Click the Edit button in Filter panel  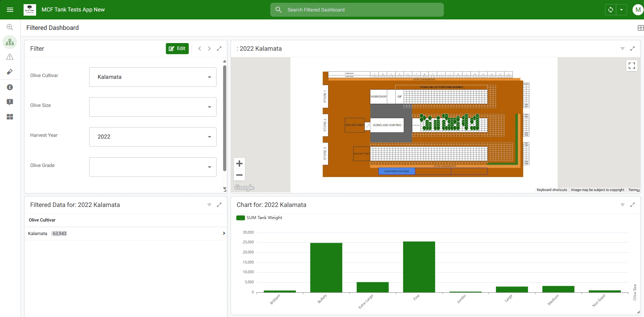177,49
